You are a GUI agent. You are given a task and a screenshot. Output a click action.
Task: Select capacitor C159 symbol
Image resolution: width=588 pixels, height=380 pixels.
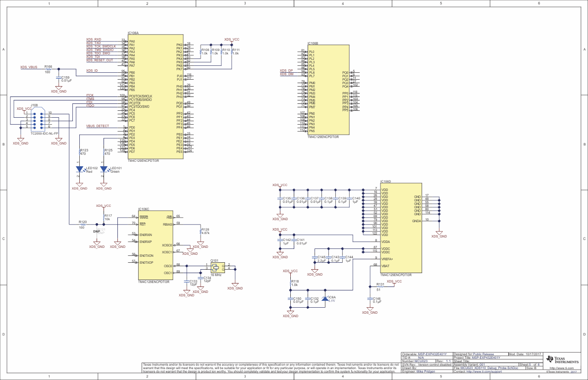(58, 78)
